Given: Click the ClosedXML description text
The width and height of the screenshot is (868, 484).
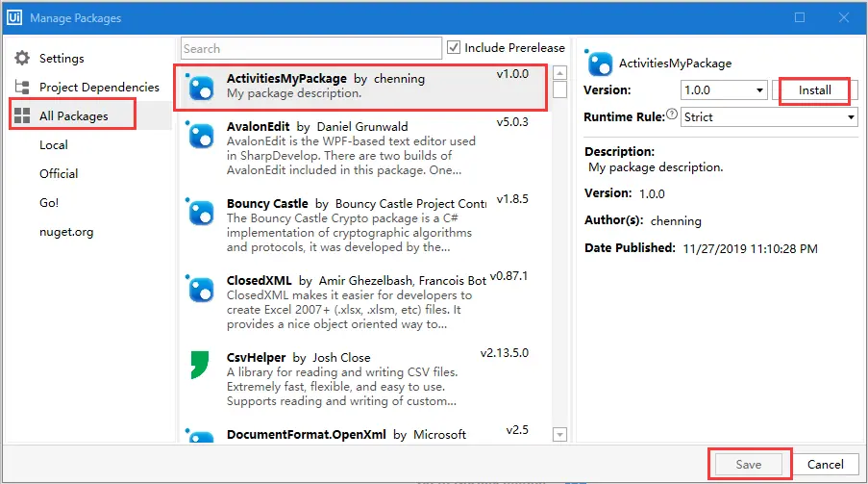Looking at the screenshot, I should click(349, 310).
